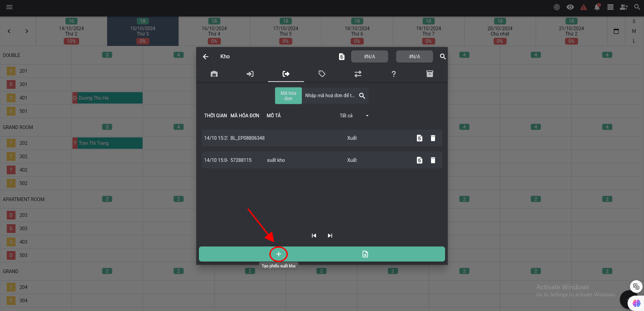The width and height of the screenshot is (644, 311).
Task: Create a new stock export slip
Action: [279, 254]
